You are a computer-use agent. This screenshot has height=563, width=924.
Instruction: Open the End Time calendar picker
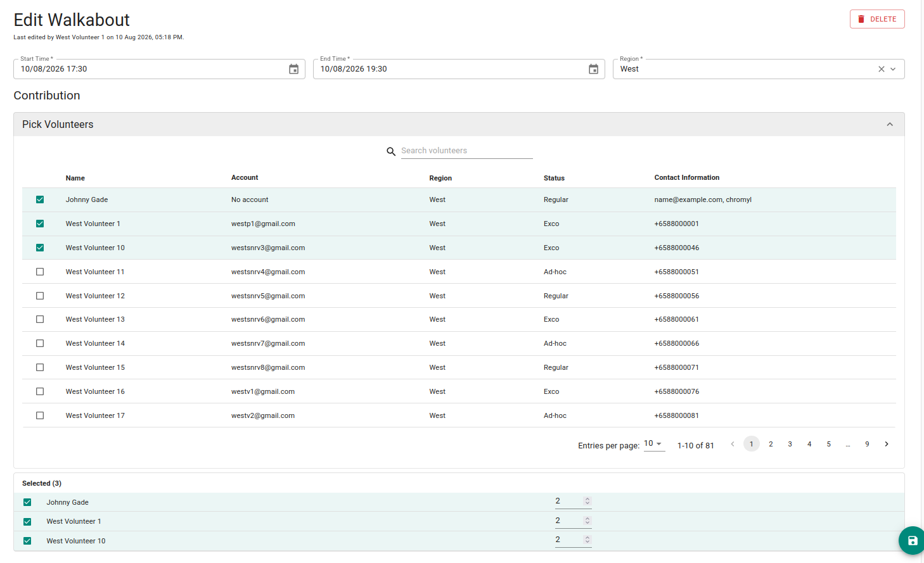(593, 69)
